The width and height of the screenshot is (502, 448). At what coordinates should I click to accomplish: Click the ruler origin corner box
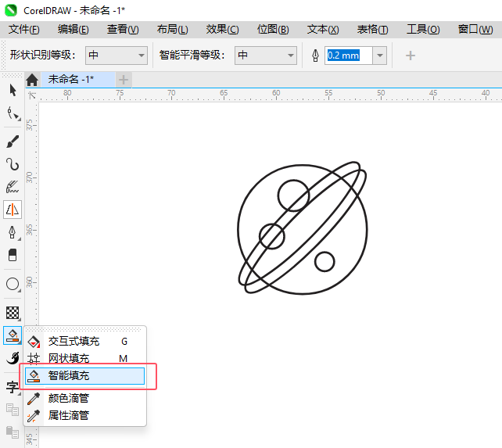click(32, 95)
